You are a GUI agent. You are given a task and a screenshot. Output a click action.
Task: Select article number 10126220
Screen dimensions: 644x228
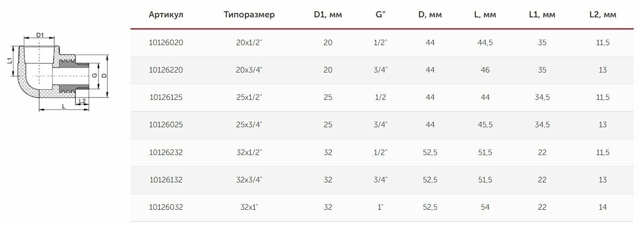(166, 70)
